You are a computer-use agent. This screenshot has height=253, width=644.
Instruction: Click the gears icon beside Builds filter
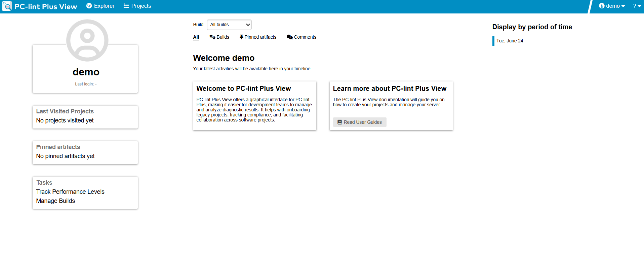tap(212, 37)
